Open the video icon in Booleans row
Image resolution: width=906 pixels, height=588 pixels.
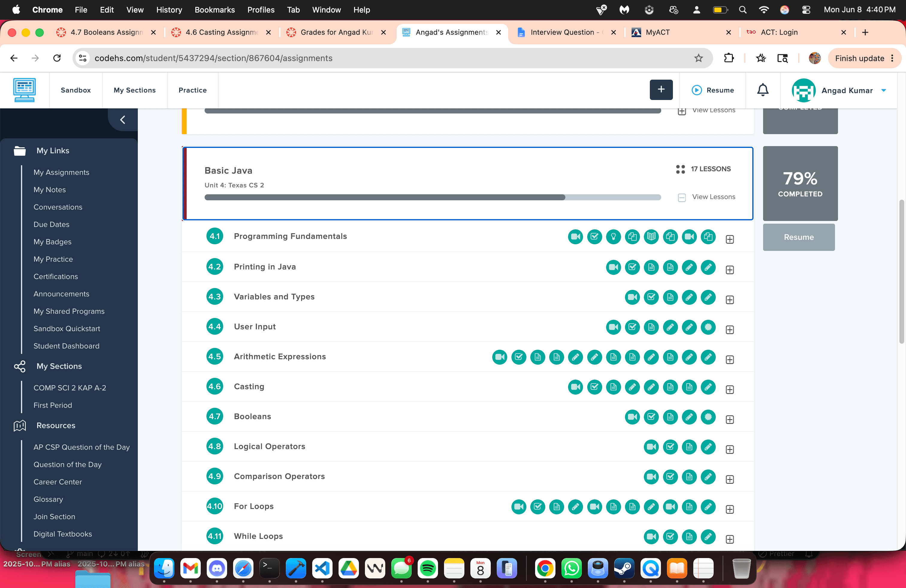click(x=632, y=417)
